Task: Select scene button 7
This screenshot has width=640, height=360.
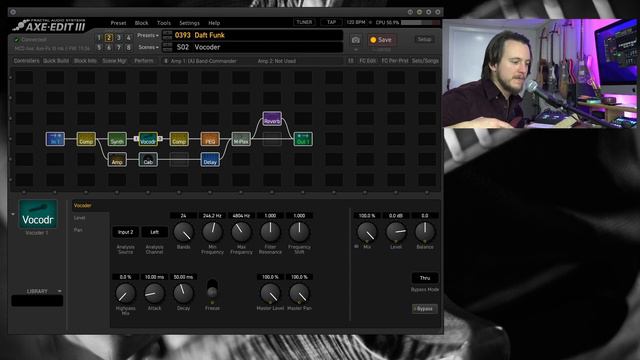Action: [x=119, y=47]
